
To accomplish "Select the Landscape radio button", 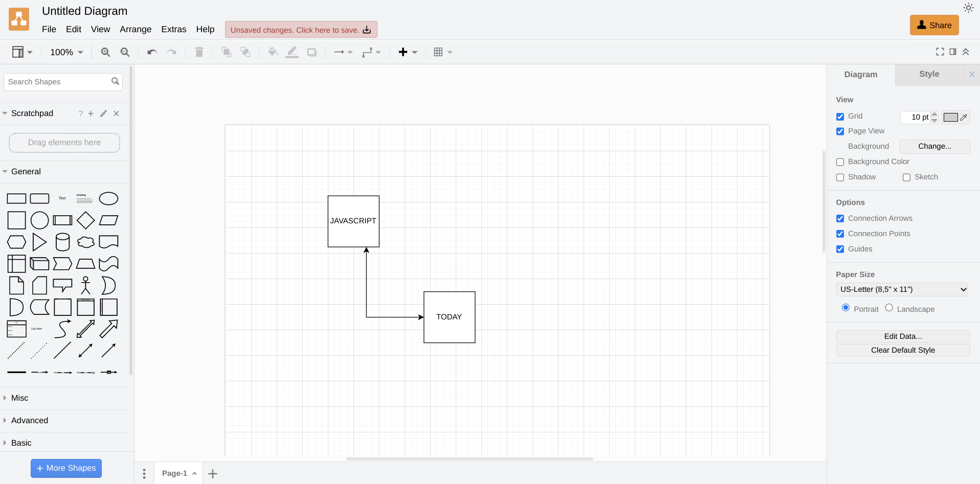I will pos(889,308).
